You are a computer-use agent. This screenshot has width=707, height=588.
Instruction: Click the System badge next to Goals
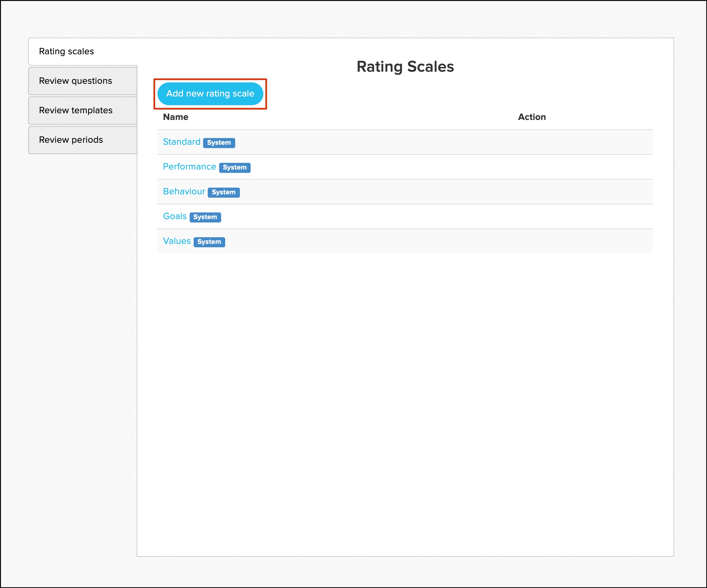(x=205, y=217)
